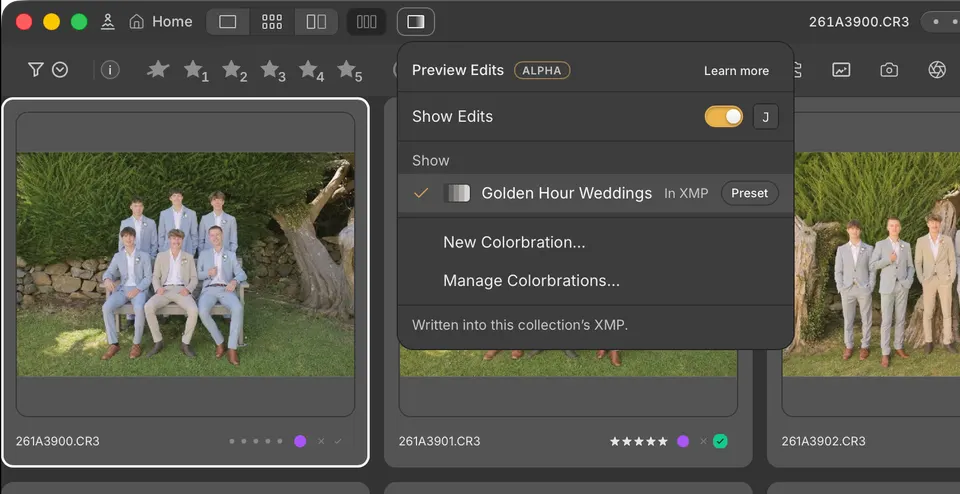The width and height of the screenshot is (960, 494).
Task: Select the 261A3902.CR3 thumbnail image
Action: [871, 264]
